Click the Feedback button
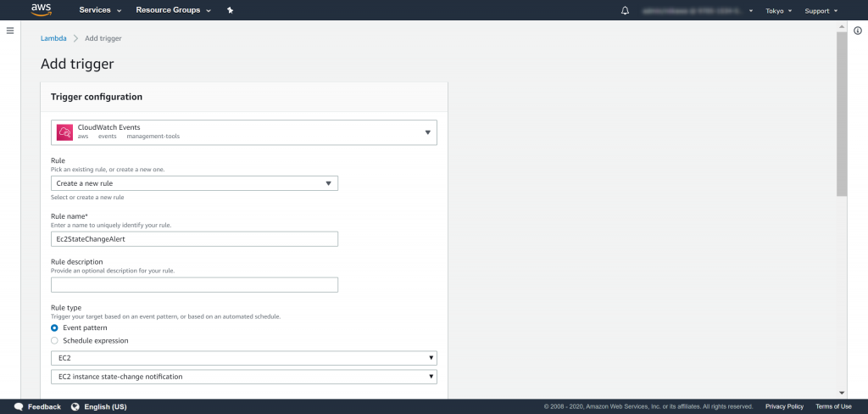Image resolution: width=868 pixels, height=414 pixels. (37, 407)
